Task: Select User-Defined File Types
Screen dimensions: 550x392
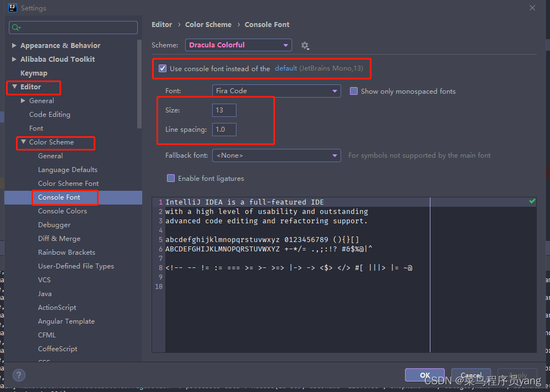Action: pyautogui.click(x=76, y=266)
